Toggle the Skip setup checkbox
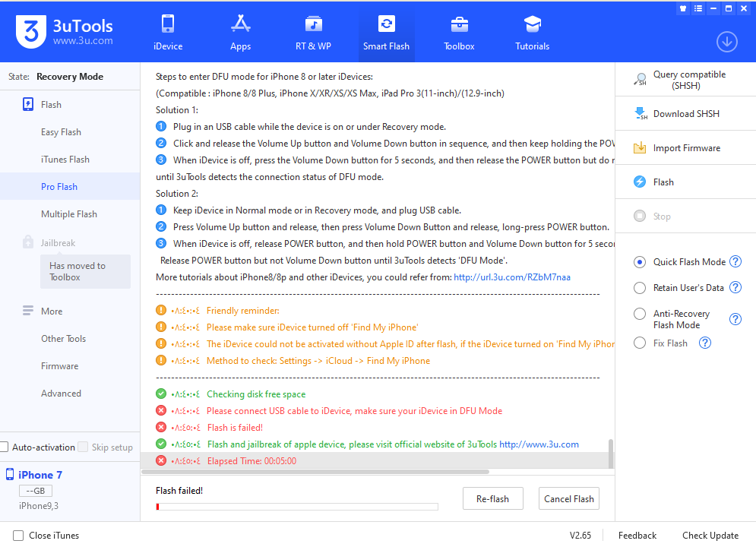 (83, 447)
